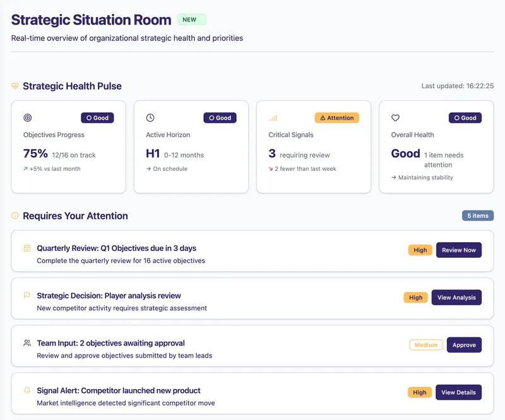Click the heartbeat icon beside Strategic Health Pulse
Viewport: 505px width, 420px height.
point(15,86)
